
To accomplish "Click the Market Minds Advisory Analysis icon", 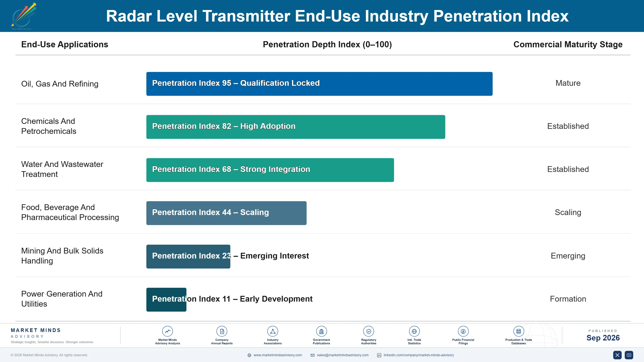I will click(168, 331).
